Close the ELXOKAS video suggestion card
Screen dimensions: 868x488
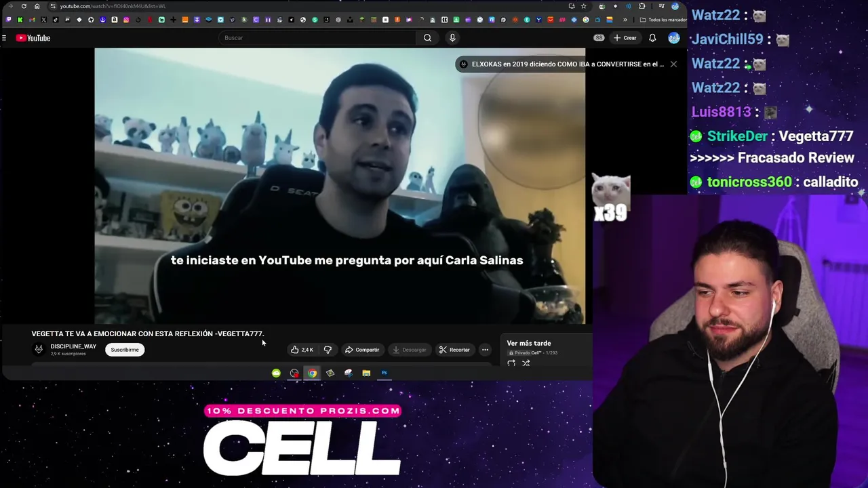[x=673, y=64]
